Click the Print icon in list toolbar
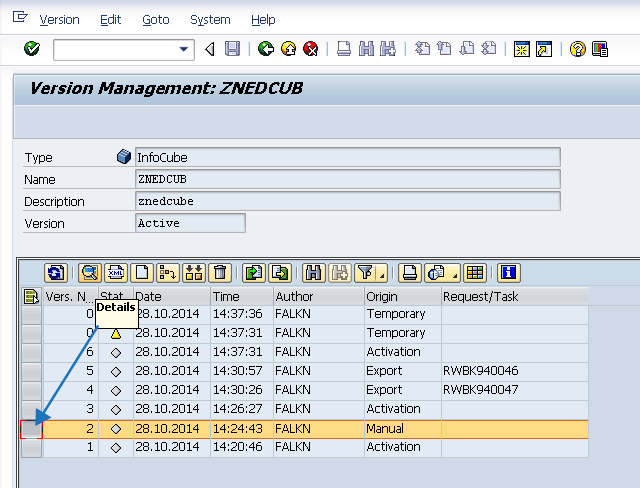The width and height of the screenshot is (640, 488). 409,272
